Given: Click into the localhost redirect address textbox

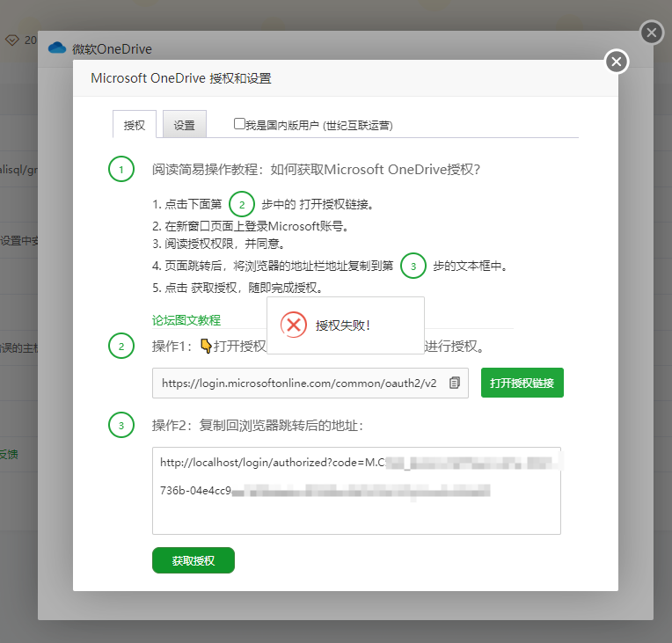Looking at the screenshot, I should (x=356, y=491).
